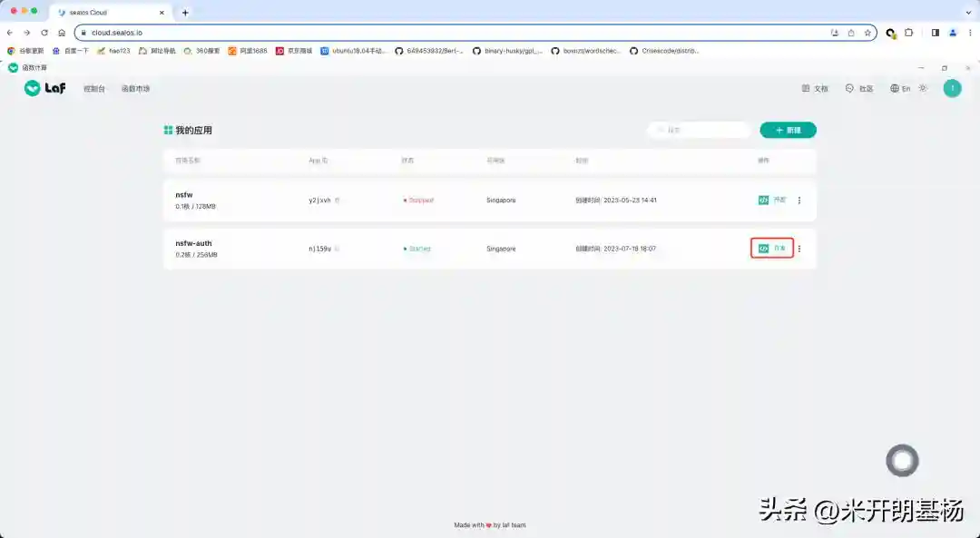
Task: Go to the 函数市场 function market nav item
Action: [135, 89]
